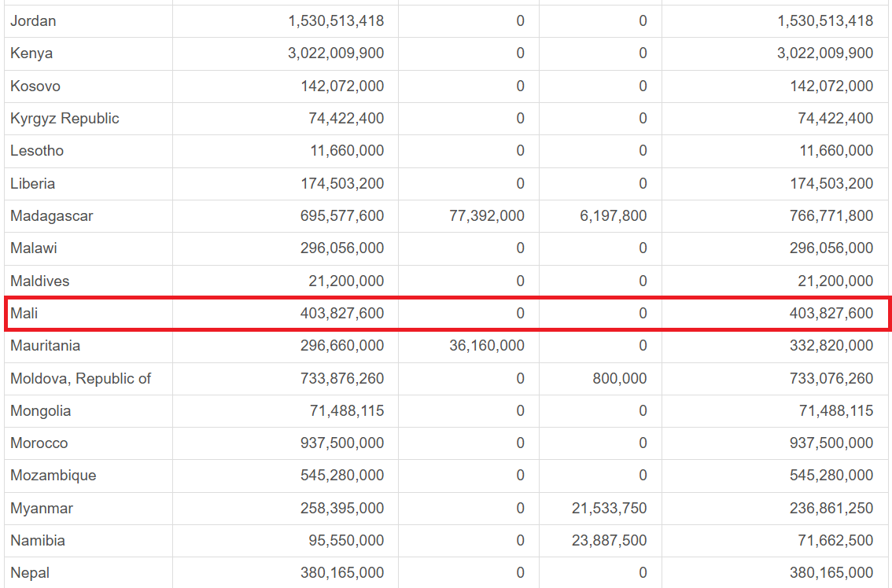Select the Kyrgyz Republic country cell
The width and height of the screenshot is (892, 588).
[88, 119]
